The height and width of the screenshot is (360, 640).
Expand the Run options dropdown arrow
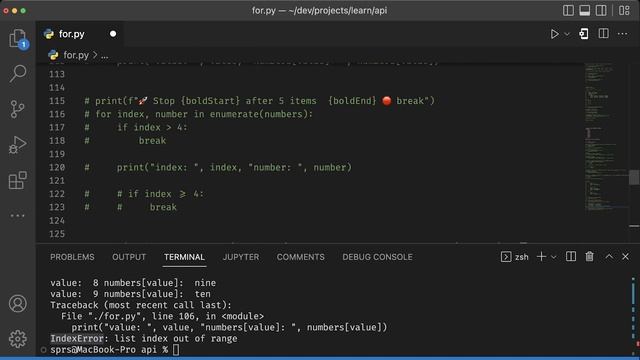pyautogui.click(x=567, y=34)
